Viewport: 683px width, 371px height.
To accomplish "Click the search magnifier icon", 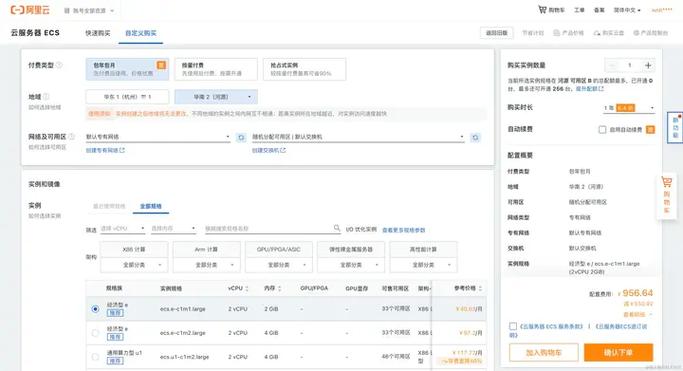I will [x=337, y=228].
